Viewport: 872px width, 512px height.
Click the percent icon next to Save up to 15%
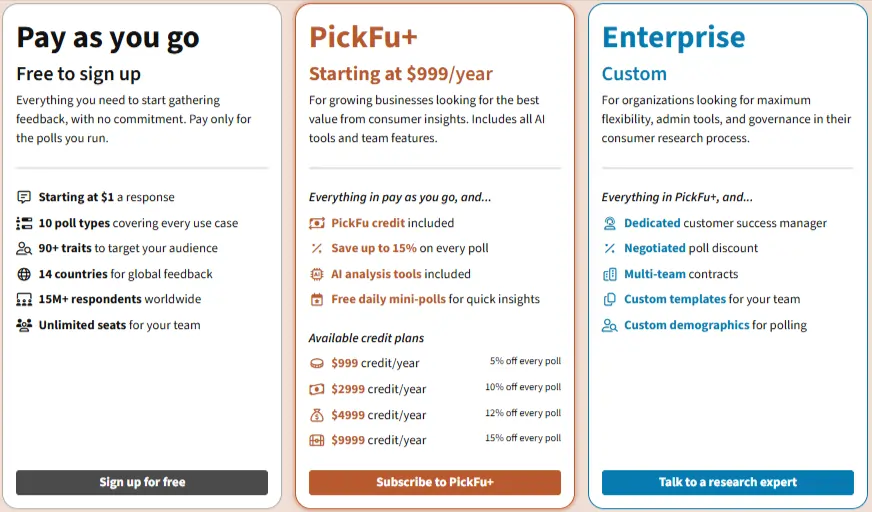pyautogui.click(x=317, y=249)
